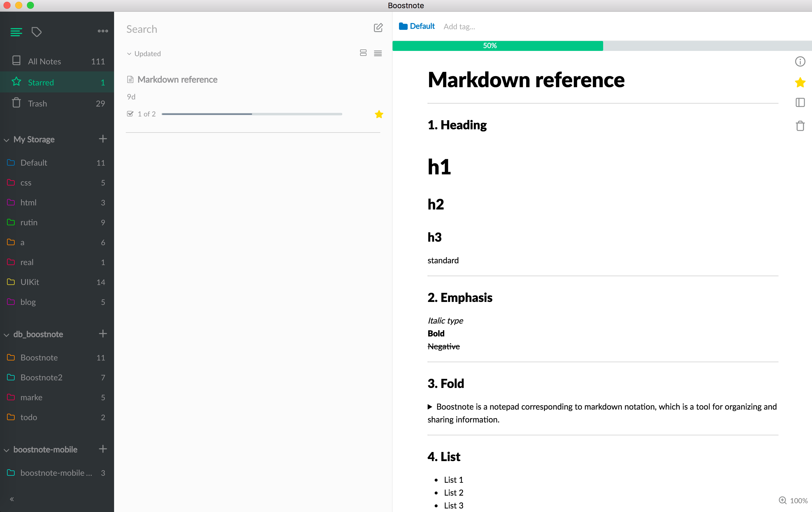The height and width of the screenshot is (512, 812).
Task: Switch to the tag list icon
Action: [37, 32]
